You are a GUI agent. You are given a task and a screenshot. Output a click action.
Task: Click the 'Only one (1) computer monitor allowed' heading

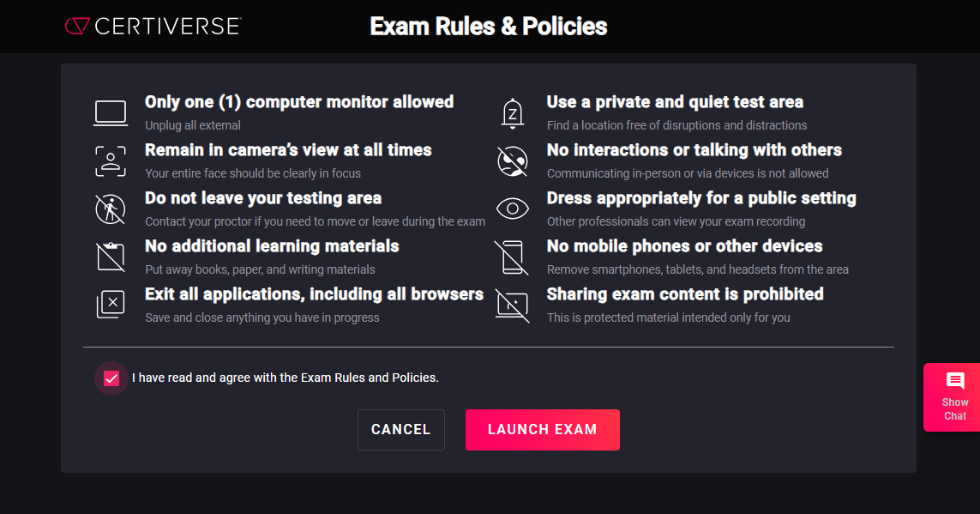coord(299,102)
